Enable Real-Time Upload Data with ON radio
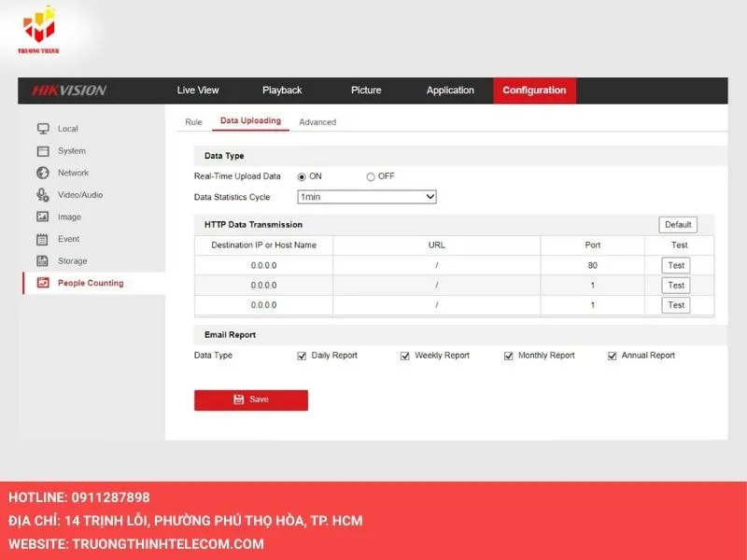Viewport: 747px width, 560px height. click(x=302, y=175)
